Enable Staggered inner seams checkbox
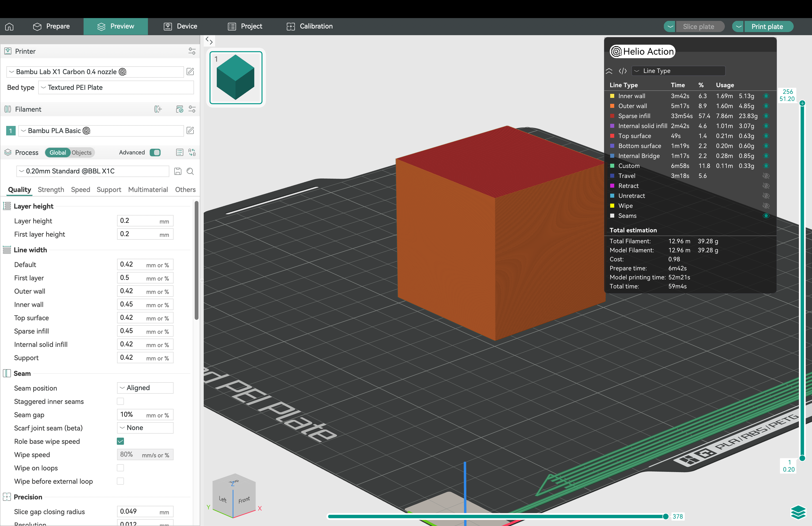 pyautogui.click(x=120, y=401)
